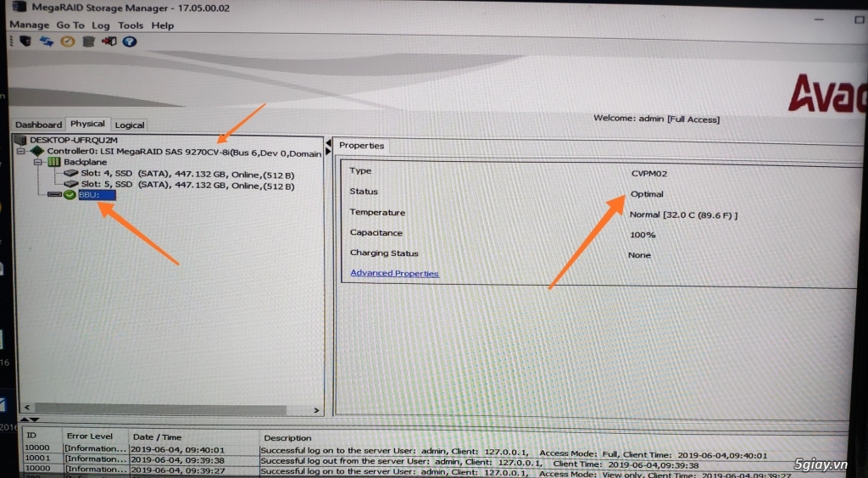Image resolution: width=868 pixels, height=478 pixels.
Task: Select the Properties tab in the right pane
Action: 361,146
